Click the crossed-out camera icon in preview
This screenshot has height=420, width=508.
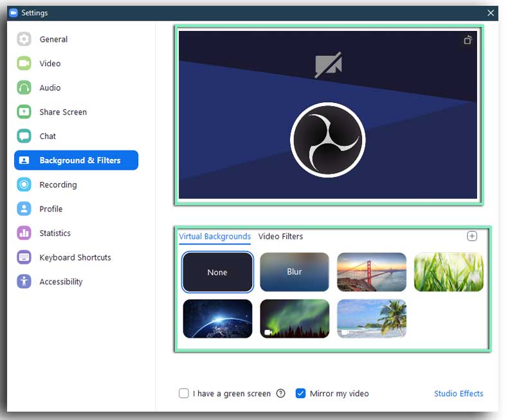pos(328,65)
